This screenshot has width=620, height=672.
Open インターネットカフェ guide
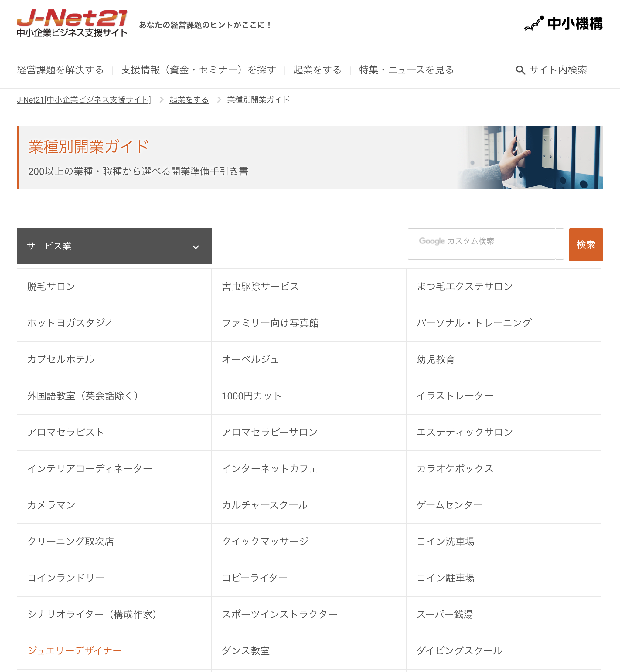309,469
